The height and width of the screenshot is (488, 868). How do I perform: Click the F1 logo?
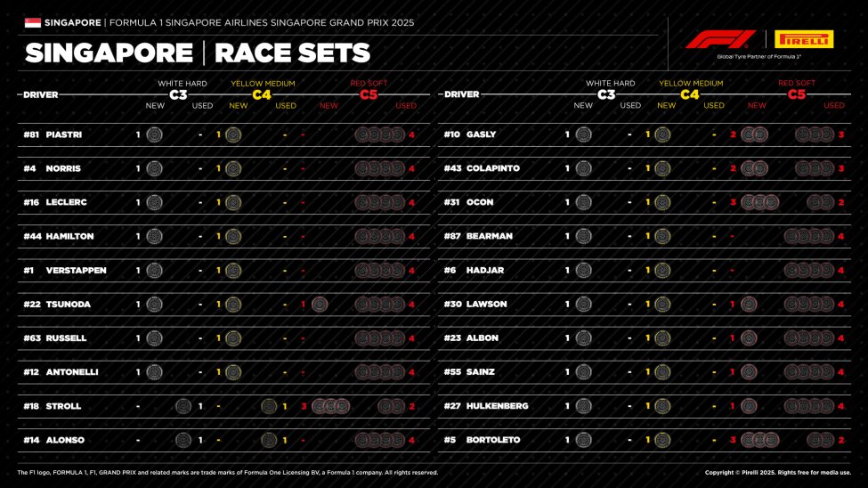(x=720, y=39)
